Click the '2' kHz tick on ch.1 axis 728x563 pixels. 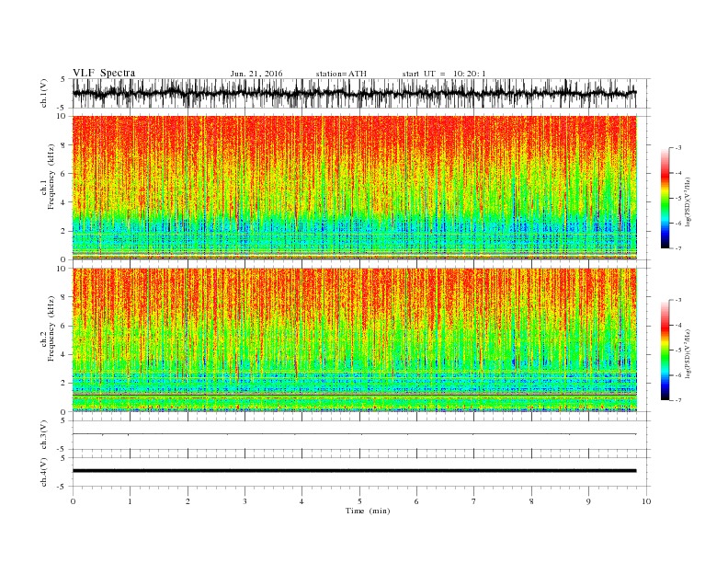click(64, 231)
